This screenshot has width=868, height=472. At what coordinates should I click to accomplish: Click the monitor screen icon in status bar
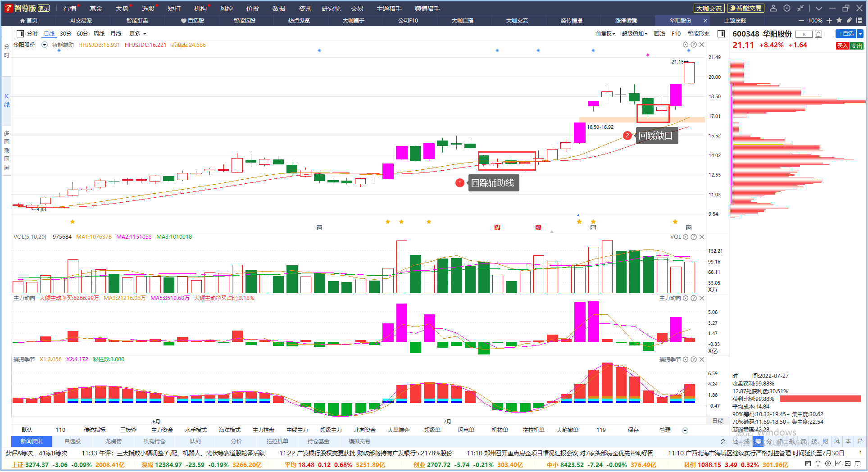tap(858, 463)
